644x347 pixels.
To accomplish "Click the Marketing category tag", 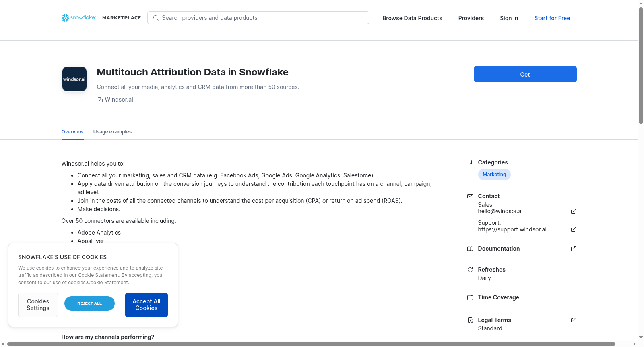I will pyautogui.click(x=494, y=175).
